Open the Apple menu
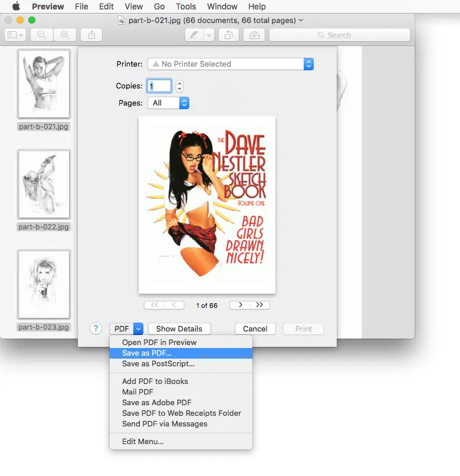 coord(15,6)
